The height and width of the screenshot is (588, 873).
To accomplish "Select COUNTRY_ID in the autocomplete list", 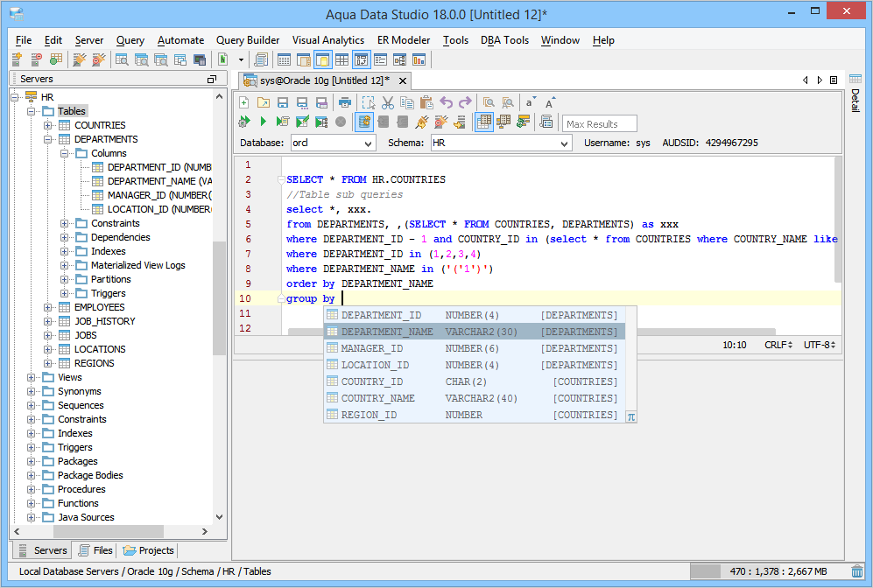I will pyautogui.click(x=474, y=381).
